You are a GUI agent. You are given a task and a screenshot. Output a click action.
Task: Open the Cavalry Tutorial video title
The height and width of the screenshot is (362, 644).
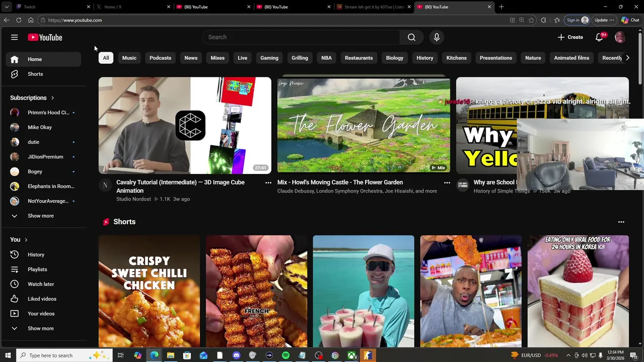tap(180, 187)
